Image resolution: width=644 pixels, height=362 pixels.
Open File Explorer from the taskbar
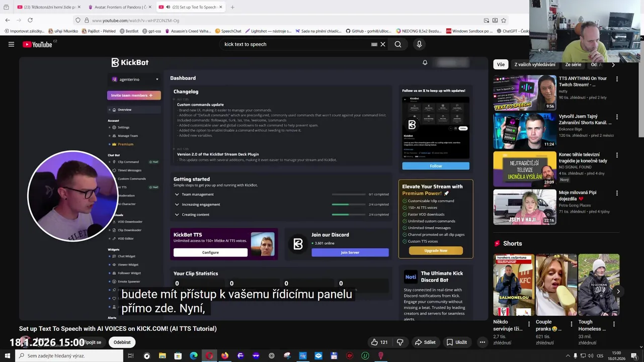pyautogui.click(x=162, y=356)
